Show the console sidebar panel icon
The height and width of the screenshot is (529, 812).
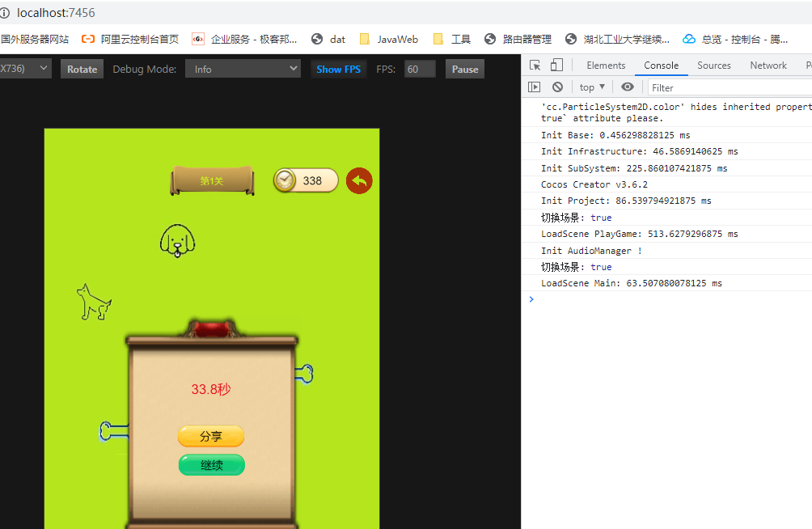tap(534, 87)
